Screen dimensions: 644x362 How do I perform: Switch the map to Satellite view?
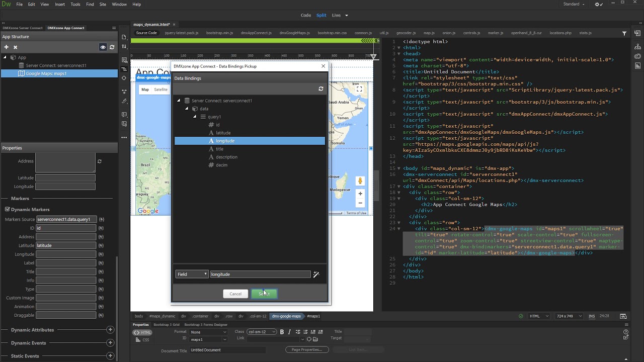pyautogui.click(x=160, y=89)
